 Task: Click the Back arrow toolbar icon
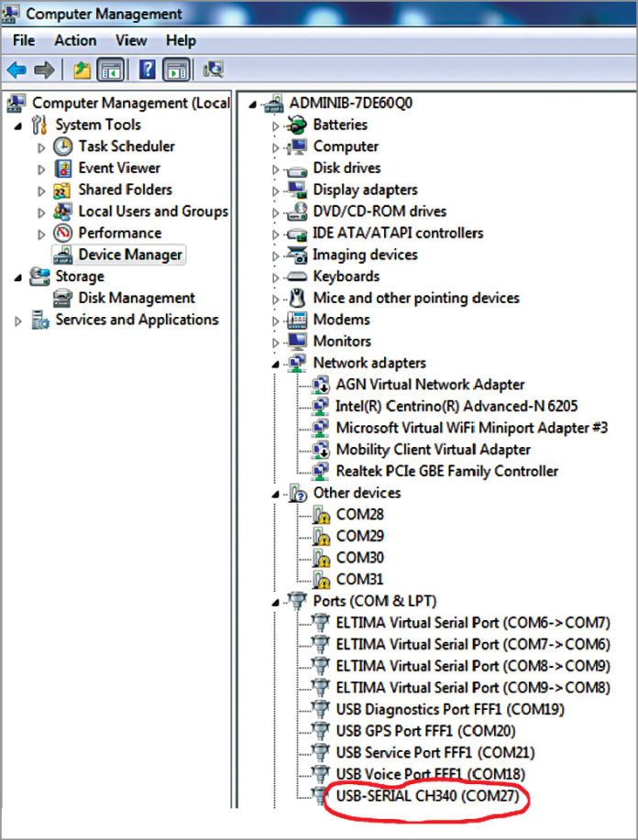(x=16, y=70)
